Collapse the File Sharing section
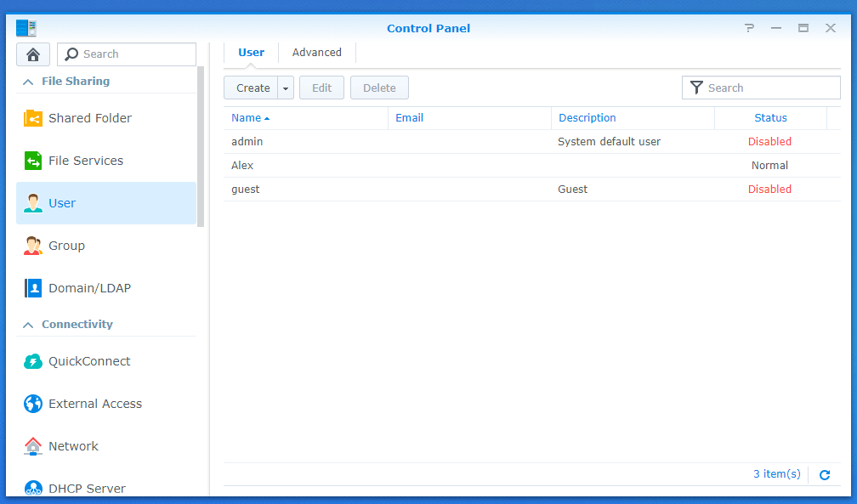 28,82
